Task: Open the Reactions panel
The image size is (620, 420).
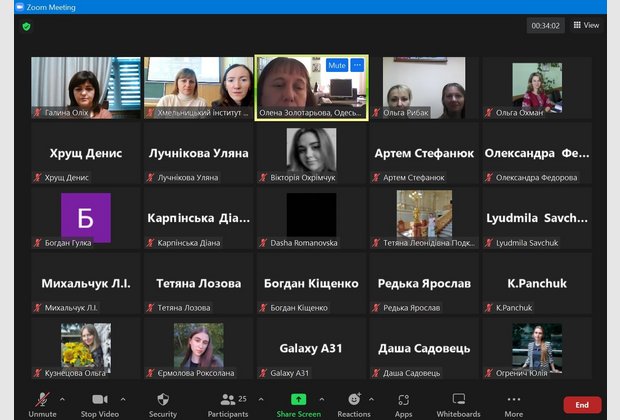Action: click(x=354, y=405)
